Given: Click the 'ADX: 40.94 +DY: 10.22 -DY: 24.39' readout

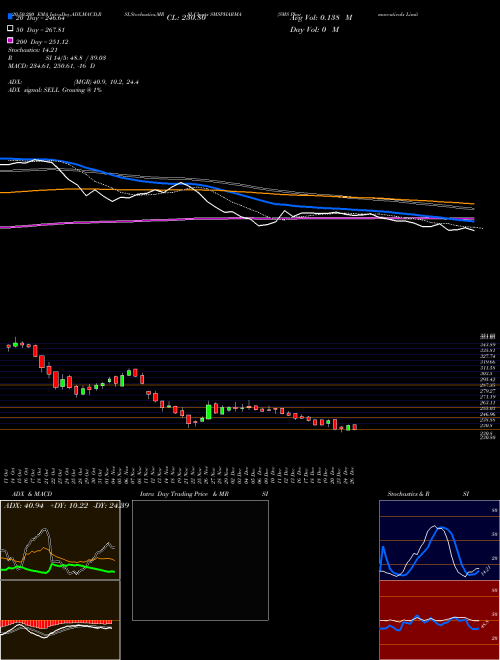Looking at the screenshot, I should click(x=66, y=506).
